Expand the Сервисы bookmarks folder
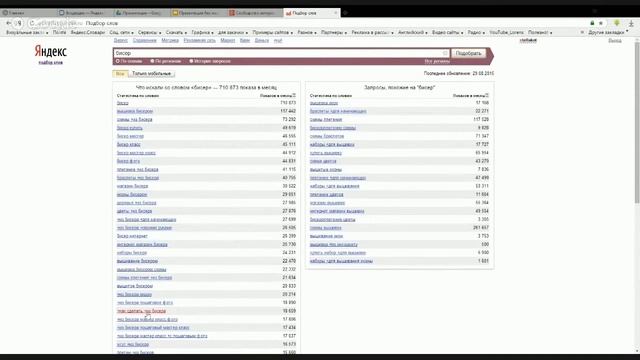 tap(149, 32)
